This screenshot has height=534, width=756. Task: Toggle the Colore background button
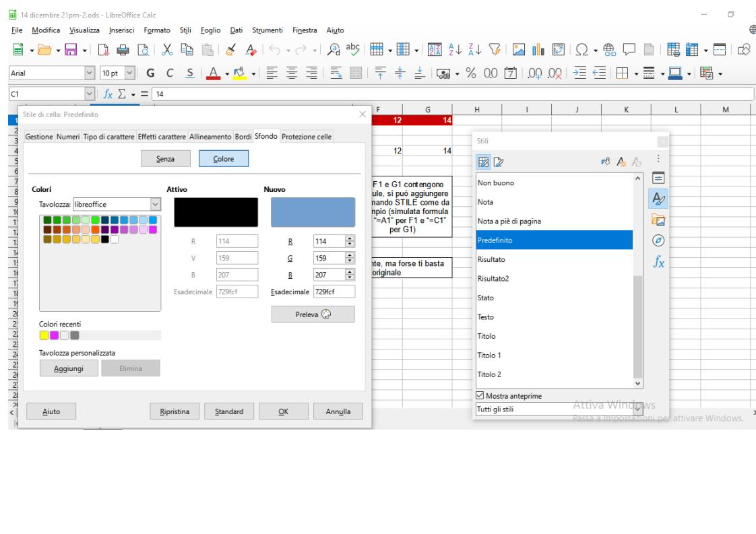point(223,158)
